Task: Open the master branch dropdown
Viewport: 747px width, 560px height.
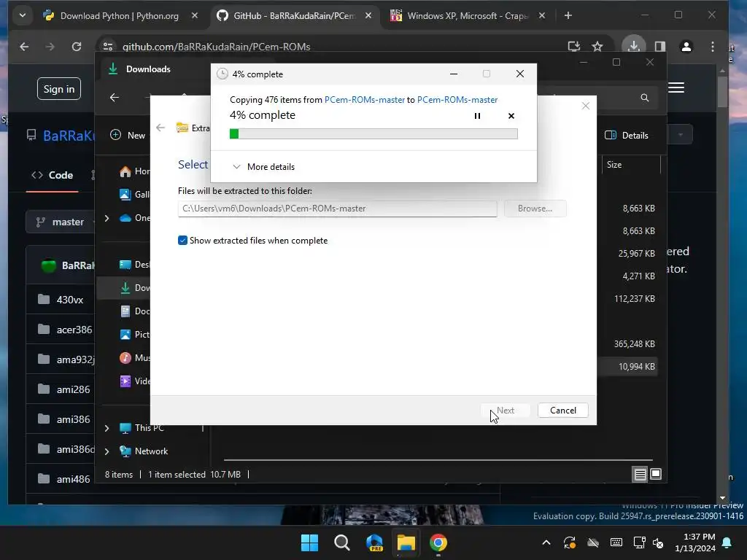Action: point(61,222)
